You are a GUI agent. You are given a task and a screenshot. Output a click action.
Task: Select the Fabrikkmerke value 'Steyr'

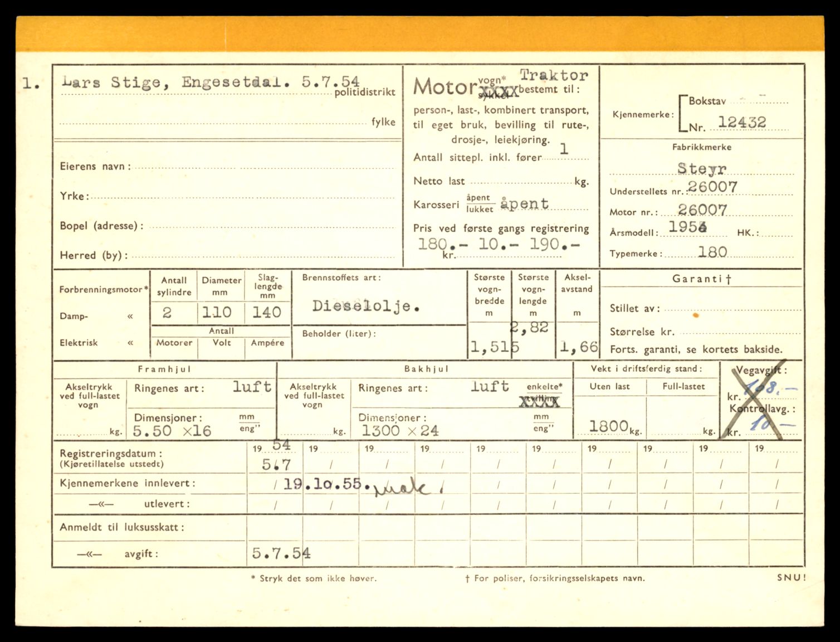coord(702,168)
